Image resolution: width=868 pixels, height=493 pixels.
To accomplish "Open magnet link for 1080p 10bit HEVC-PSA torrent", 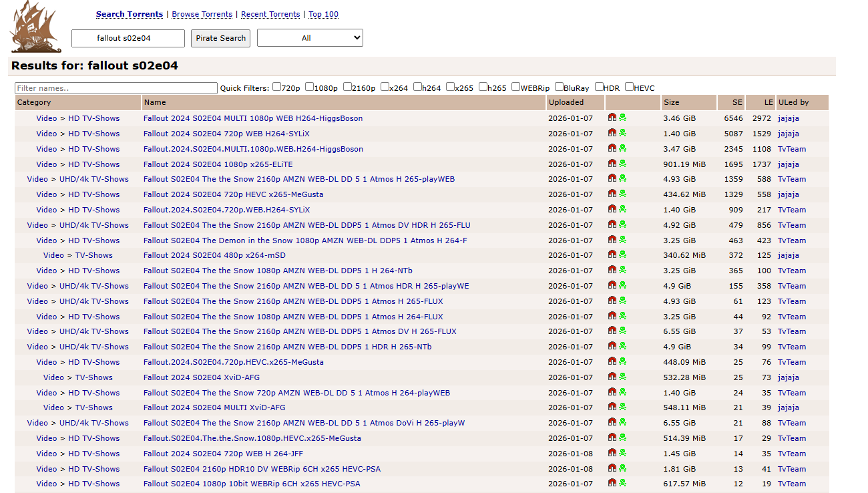I will 612,483.
